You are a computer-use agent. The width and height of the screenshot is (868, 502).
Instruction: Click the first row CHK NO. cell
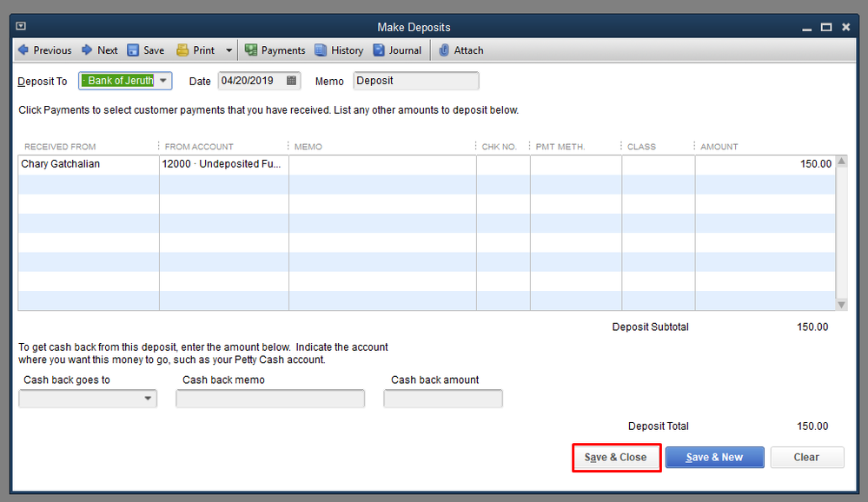[503, 164]
